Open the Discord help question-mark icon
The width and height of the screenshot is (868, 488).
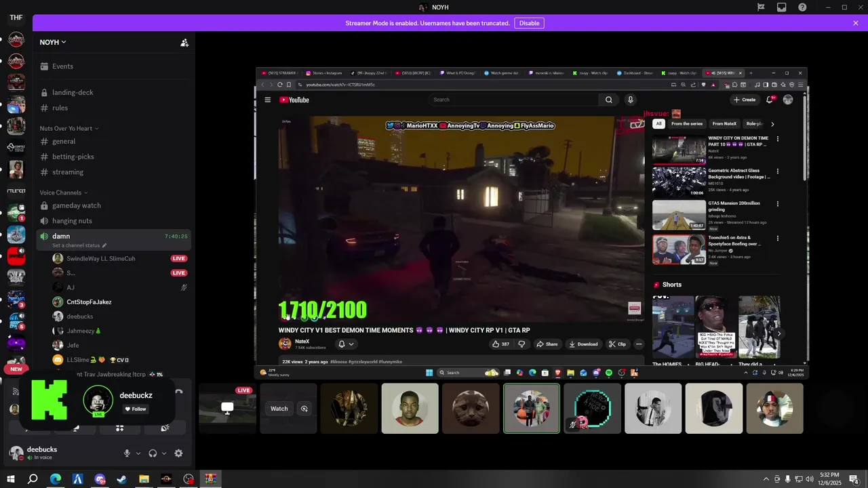[802, 7]
